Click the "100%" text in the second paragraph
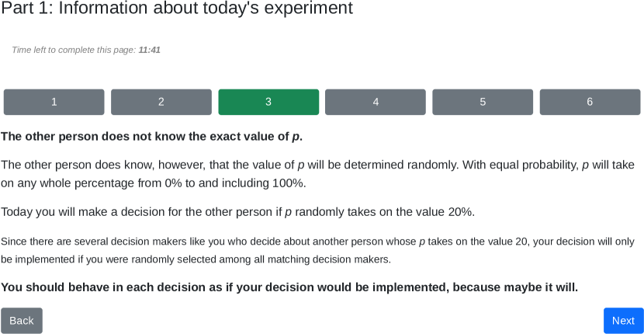644x334 pixels. pos(289,183)
